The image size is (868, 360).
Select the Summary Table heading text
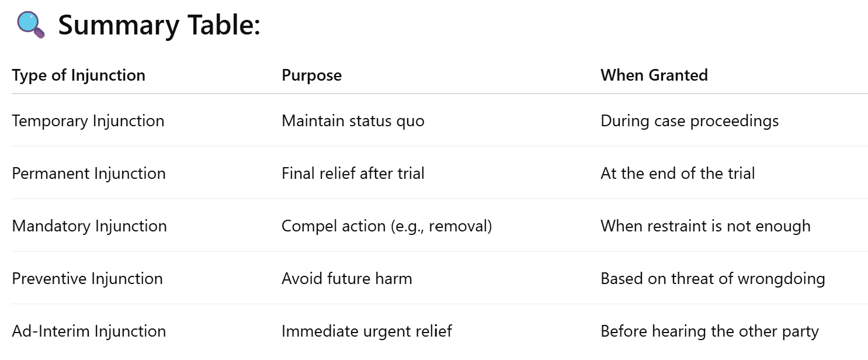click(159, 26)
